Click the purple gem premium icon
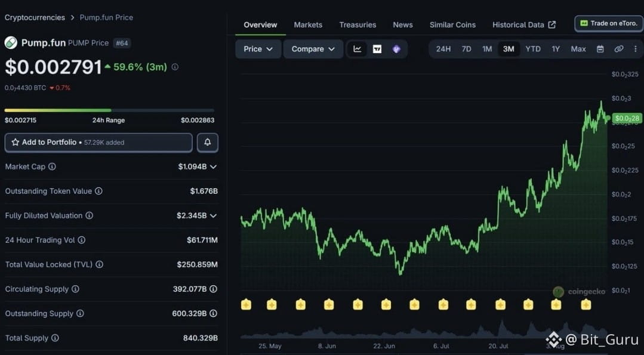The width and height of the screenshot is (644, 355). click(x=396, y=50)
